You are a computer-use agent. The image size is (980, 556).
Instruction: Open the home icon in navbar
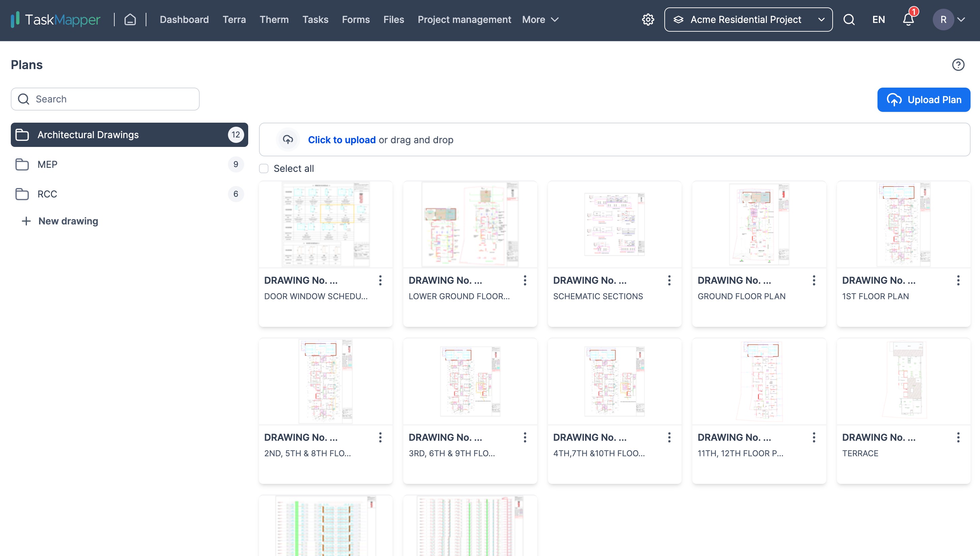pos(130,20)
